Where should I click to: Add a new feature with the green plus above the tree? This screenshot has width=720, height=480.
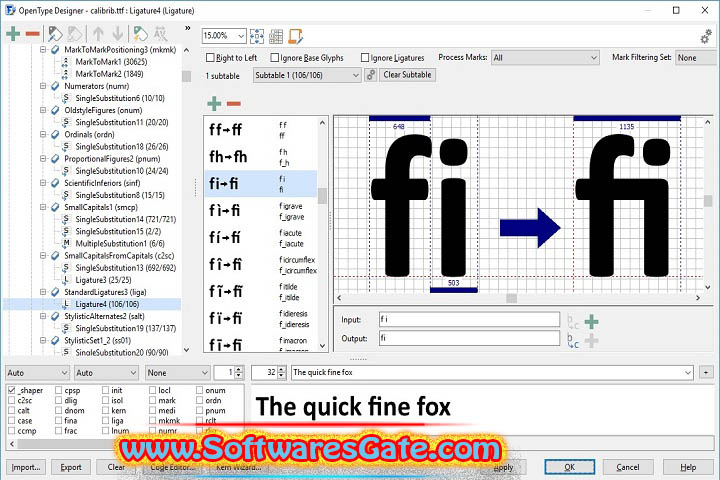point(13,34)
